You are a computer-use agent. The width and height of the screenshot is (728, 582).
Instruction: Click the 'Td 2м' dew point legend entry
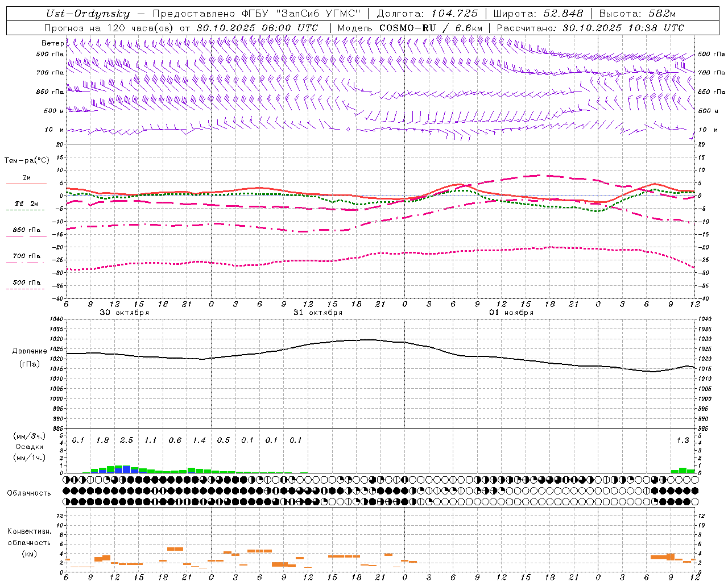(27, 203)
